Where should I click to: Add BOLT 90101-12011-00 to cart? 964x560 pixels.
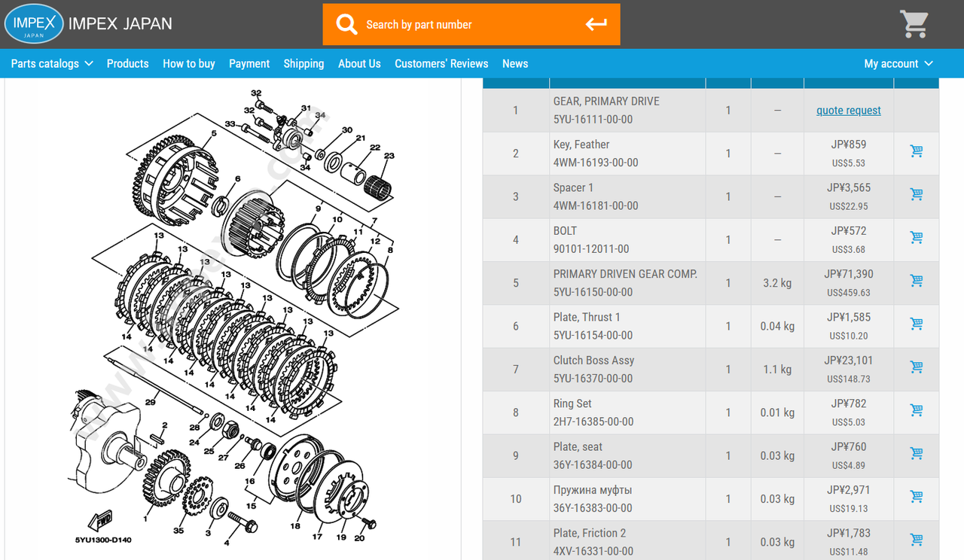pos(917,238)
